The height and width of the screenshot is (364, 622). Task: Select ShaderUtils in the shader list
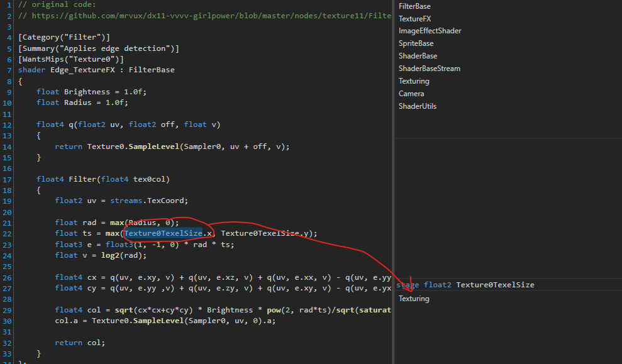click(x=418, y=106)
